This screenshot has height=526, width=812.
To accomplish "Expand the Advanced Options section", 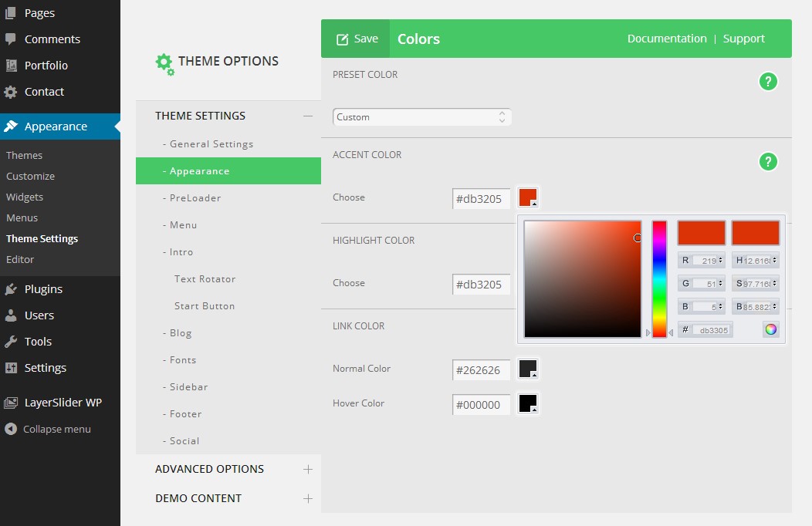I will pos(307,469).
